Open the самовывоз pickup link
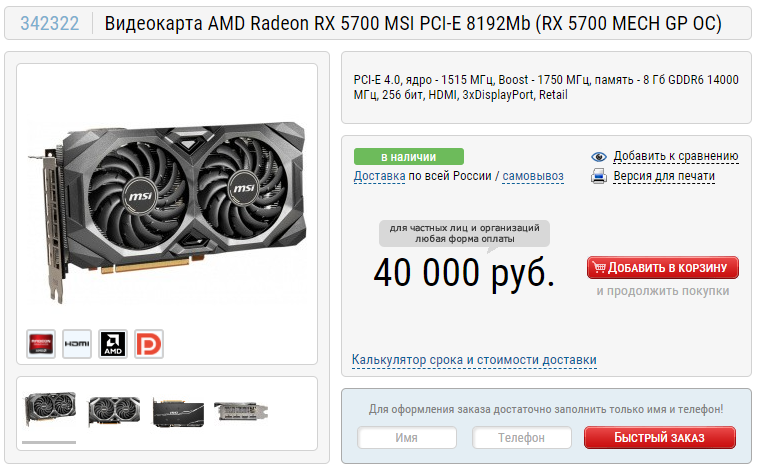 coord(533,176)
